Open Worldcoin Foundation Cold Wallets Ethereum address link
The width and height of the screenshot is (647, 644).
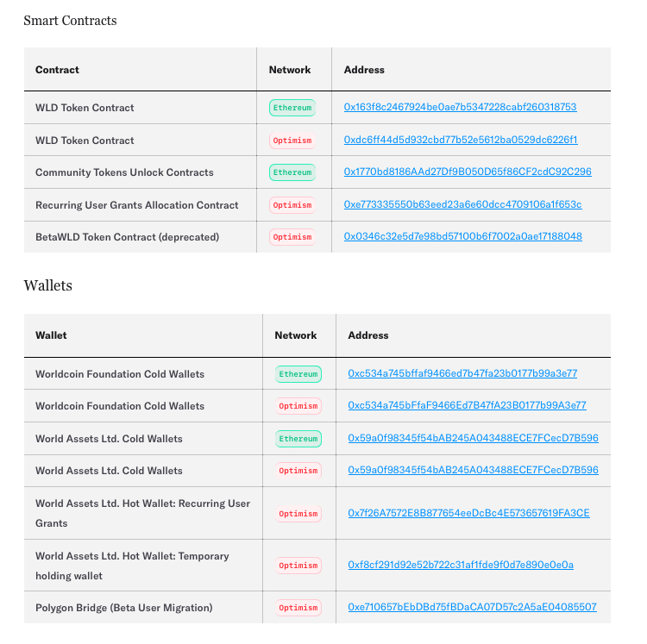[462, 373]
